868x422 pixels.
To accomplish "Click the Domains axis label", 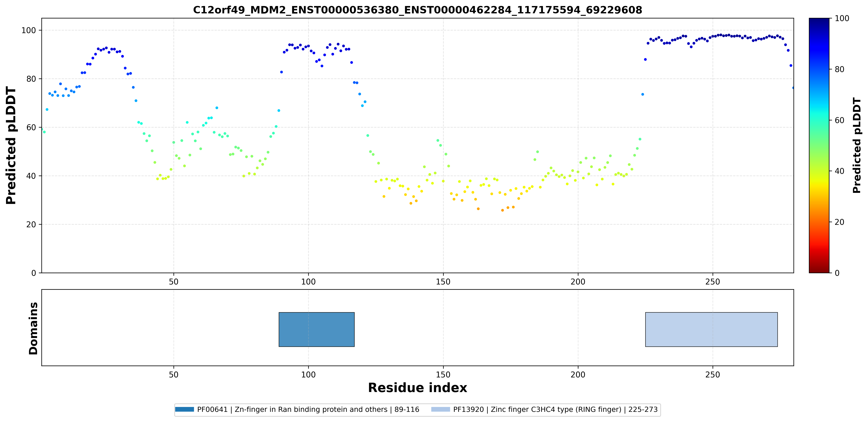I will [x=33, y=328].
